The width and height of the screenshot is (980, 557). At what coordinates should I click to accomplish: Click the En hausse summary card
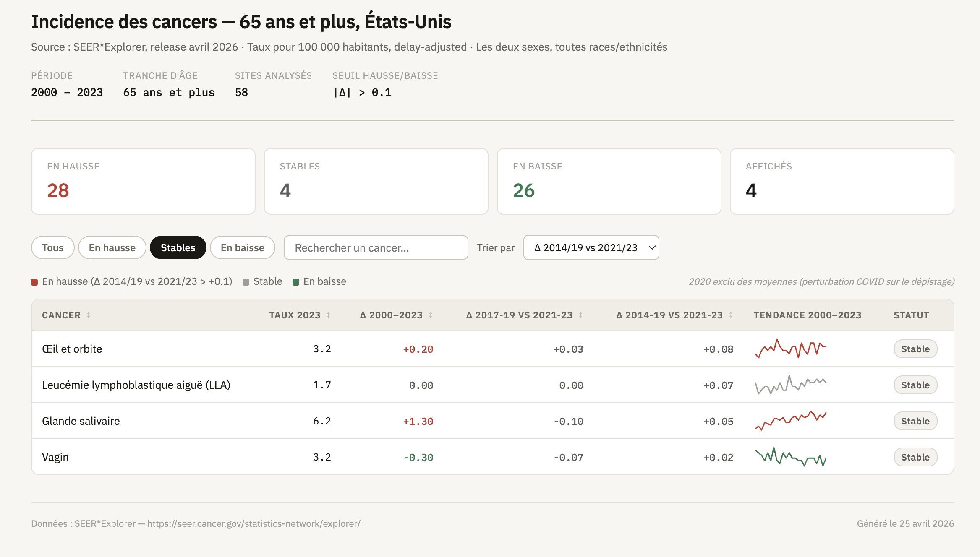tap(143, 181)
